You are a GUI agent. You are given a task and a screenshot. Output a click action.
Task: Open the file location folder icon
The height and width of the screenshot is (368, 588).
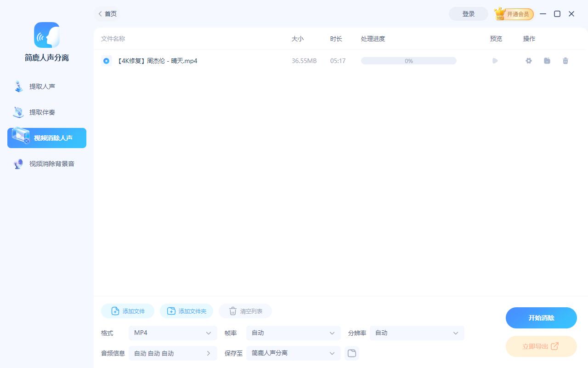tap(547, 60)
